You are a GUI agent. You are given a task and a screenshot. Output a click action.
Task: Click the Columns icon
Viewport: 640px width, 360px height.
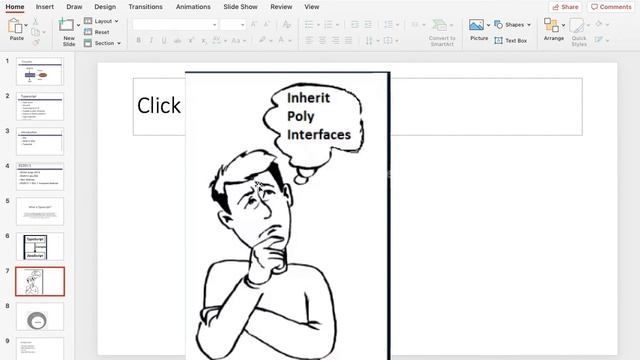pos(415,25)
